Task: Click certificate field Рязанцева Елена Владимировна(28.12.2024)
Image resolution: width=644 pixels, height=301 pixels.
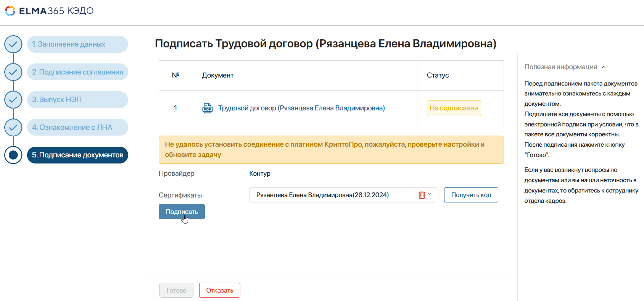Action: pyautogui.click(x=343, y=195)
